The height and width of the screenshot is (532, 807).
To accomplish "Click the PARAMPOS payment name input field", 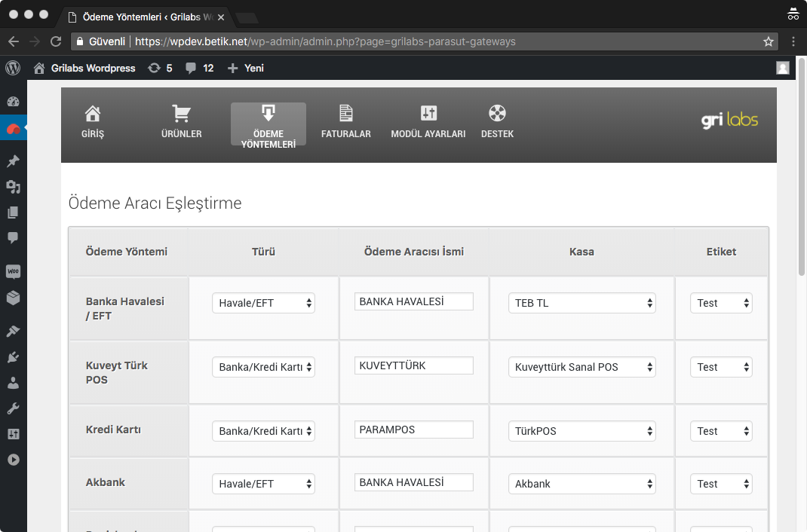I will (x=413, y=430).
